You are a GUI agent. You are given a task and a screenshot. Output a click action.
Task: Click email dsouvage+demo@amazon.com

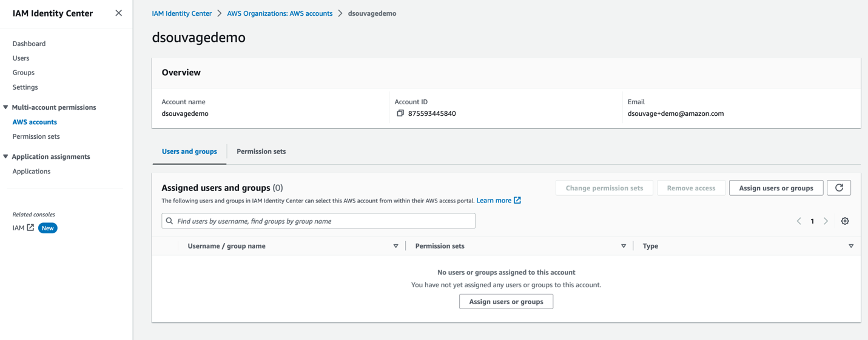coord(676,113)
